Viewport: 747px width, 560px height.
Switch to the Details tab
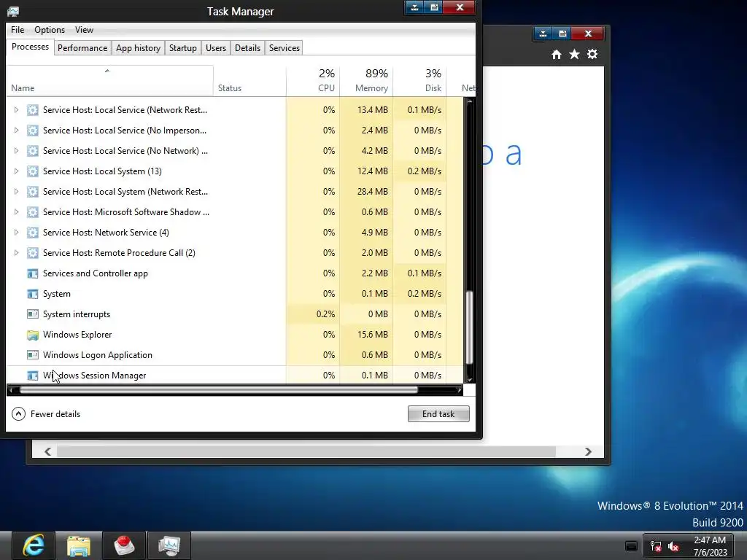pos(248,48)
